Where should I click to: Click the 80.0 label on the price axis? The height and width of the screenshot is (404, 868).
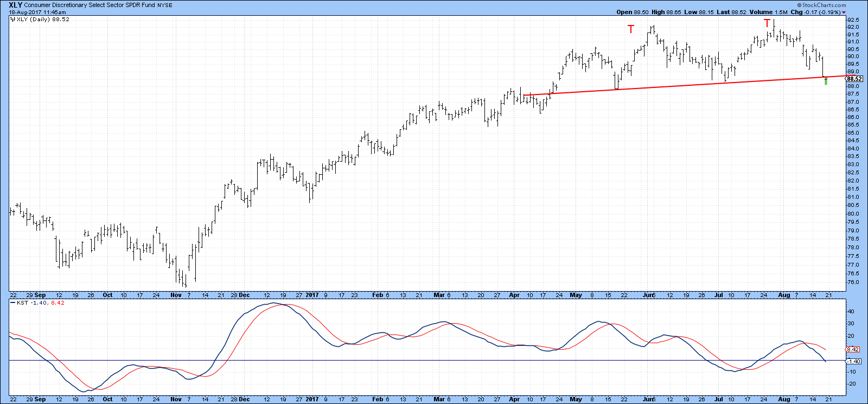tap(854, 213)
